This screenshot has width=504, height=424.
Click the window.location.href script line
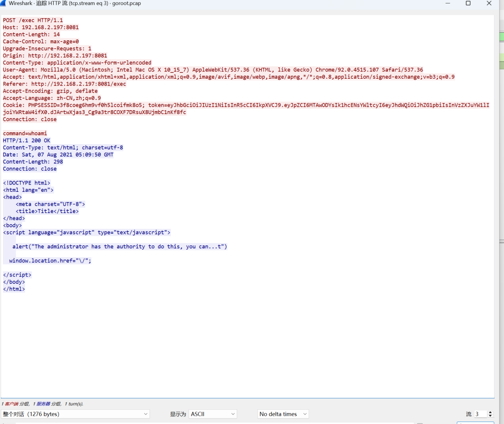pyautogui.click(x=50, y=261)
